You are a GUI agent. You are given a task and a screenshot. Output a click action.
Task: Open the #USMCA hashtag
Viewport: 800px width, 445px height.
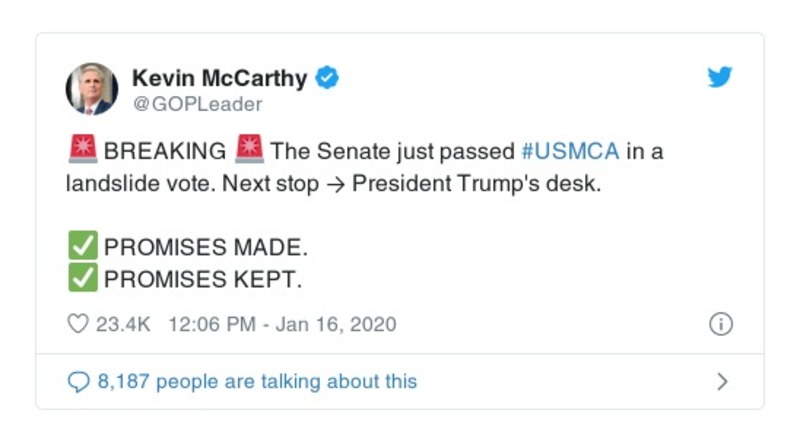(571, 152)
